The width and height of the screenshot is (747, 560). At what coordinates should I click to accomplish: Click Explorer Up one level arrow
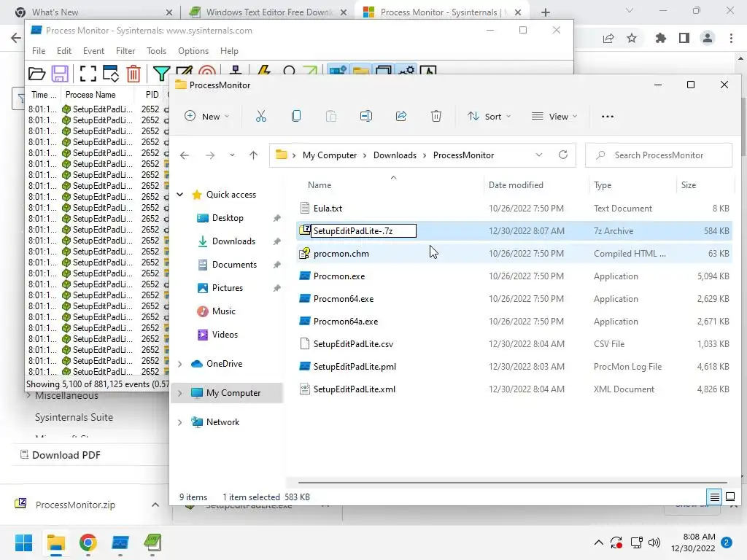tap(253, 155)
